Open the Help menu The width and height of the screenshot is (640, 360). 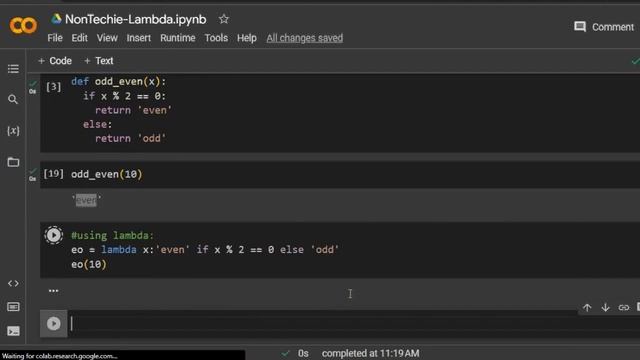[x=247, y=38]
